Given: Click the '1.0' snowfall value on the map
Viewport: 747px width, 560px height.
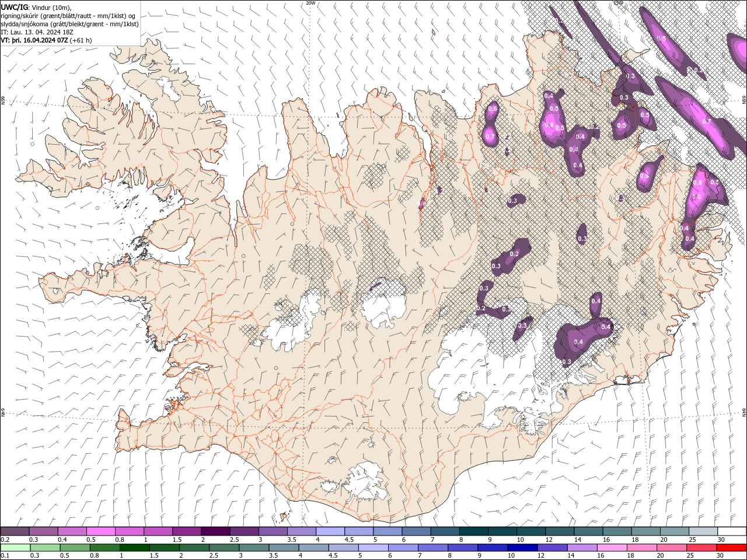Looking at the screenshot, I should [x=696, y=197].
